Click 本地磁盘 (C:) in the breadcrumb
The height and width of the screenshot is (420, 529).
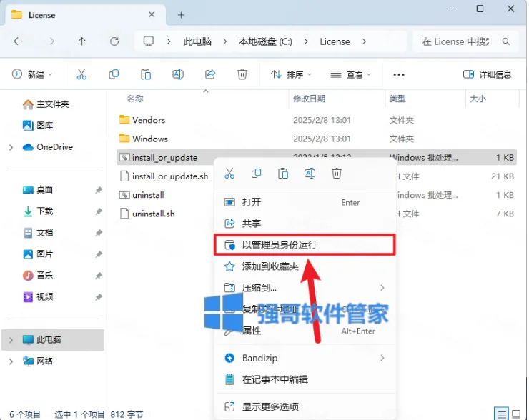click(265, 41)
